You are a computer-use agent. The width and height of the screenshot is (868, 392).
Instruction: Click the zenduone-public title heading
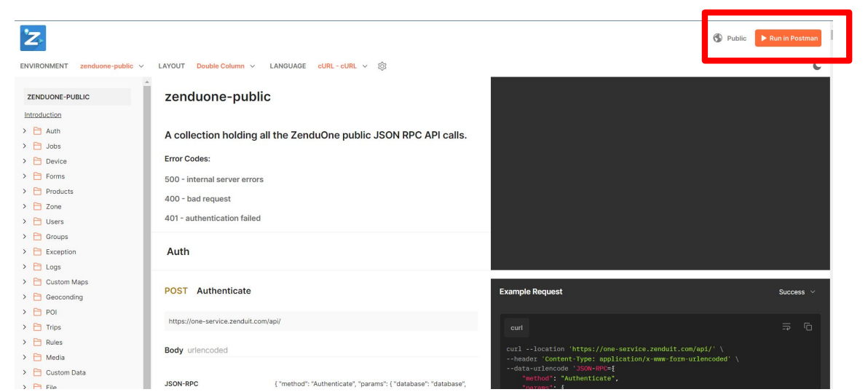click(x=218, y=97)
